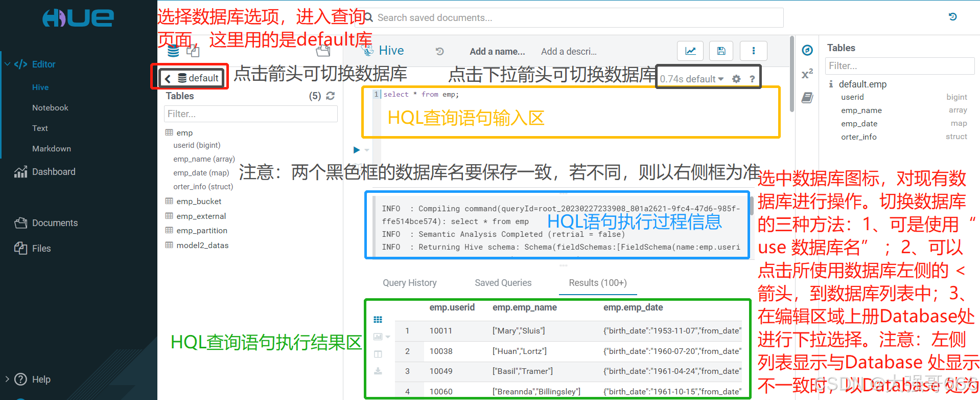
Task: Select Notebook under Editor
Action: tap(50, 108)
